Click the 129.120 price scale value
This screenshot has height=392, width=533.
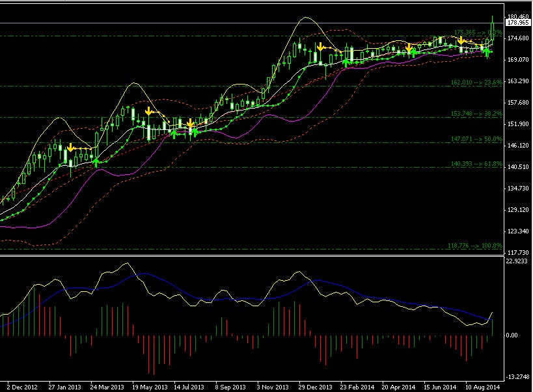[518, 209]
